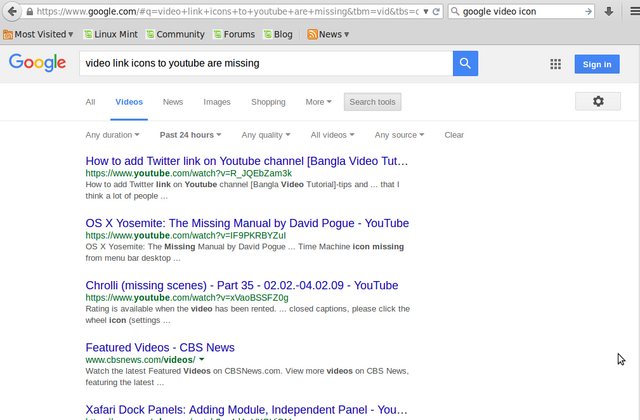Open the Google apps grid icon
This screenshot has width=640, height=420.
tap(556, 64)
